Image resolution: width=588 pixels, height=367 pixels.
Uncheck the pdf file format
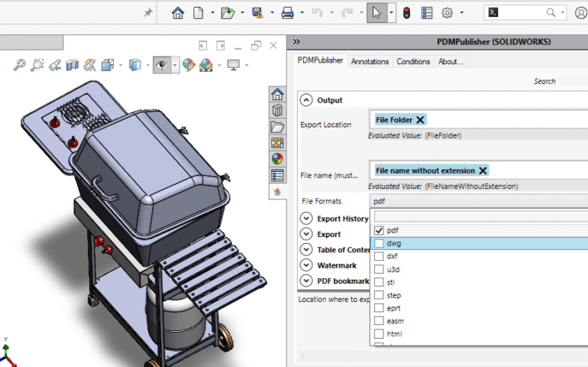coord(379,230)
